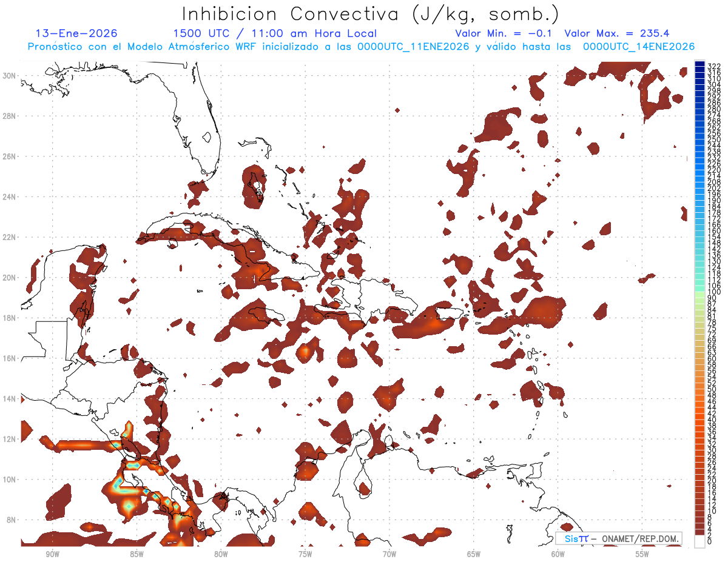Click the colorbar label '160'
The image size is (728, 562).
714,231
